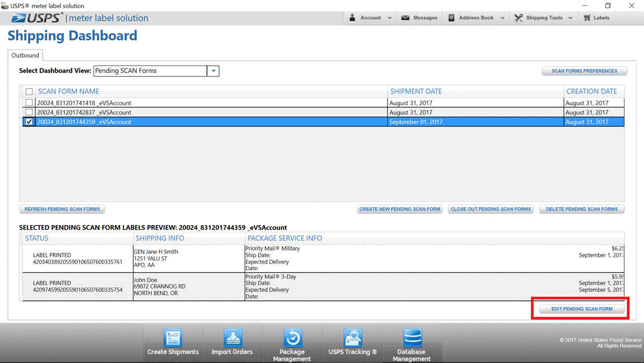Select form name 20024_831201744359 _eVSAccount
This screenshot has width=644, height=363.
pyautogui.click(x=84, y=122)
